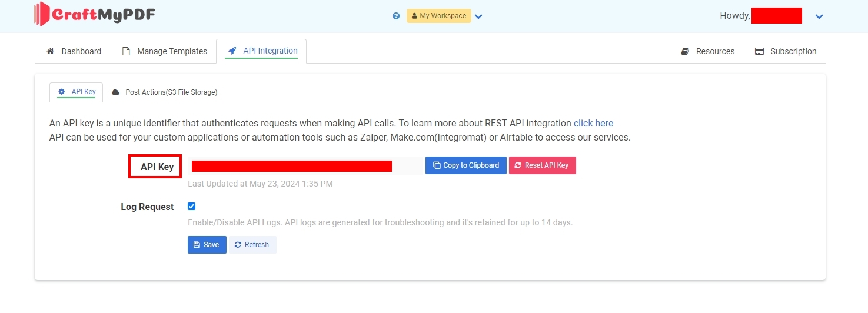The width and height of the screenshot is (868, 313).
Task: Click the document icon beside Manage Templates
Action: tap(126, 51)
